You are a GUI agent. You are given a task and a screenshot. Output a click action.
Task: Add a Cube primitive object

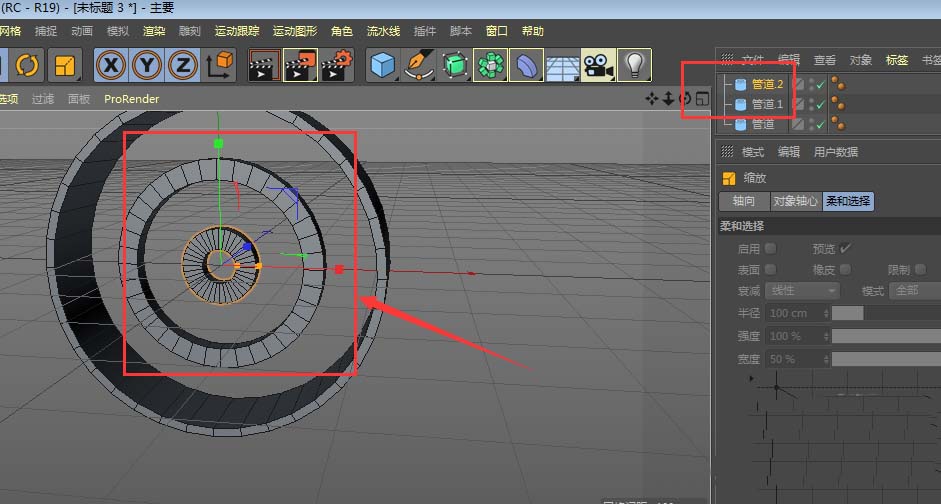[383, 65]
